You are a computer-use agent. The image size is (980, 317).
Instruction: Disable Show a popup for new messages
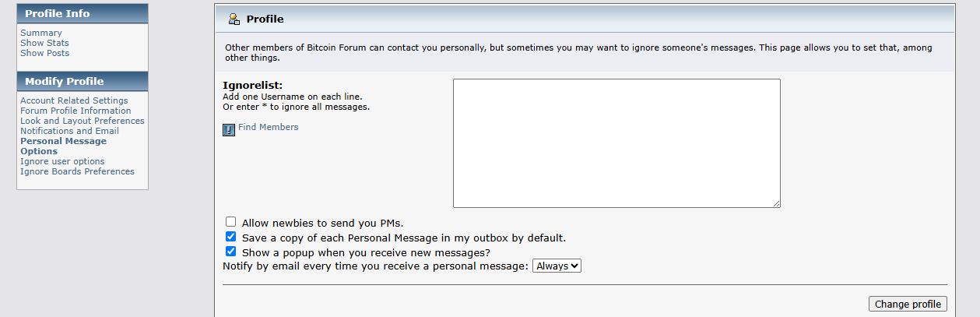(230, 252)
